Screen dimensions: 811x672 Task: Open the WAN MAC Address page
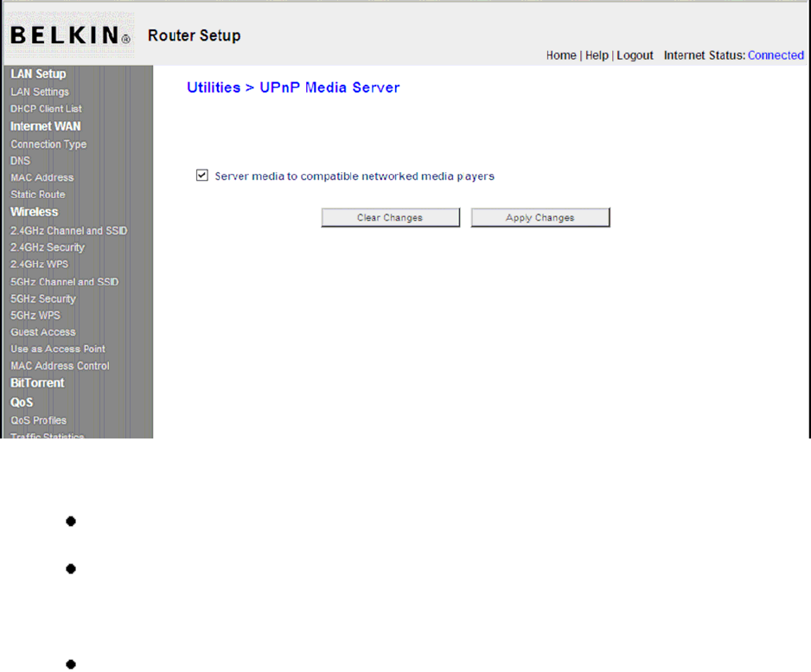[x=42, y=177]
